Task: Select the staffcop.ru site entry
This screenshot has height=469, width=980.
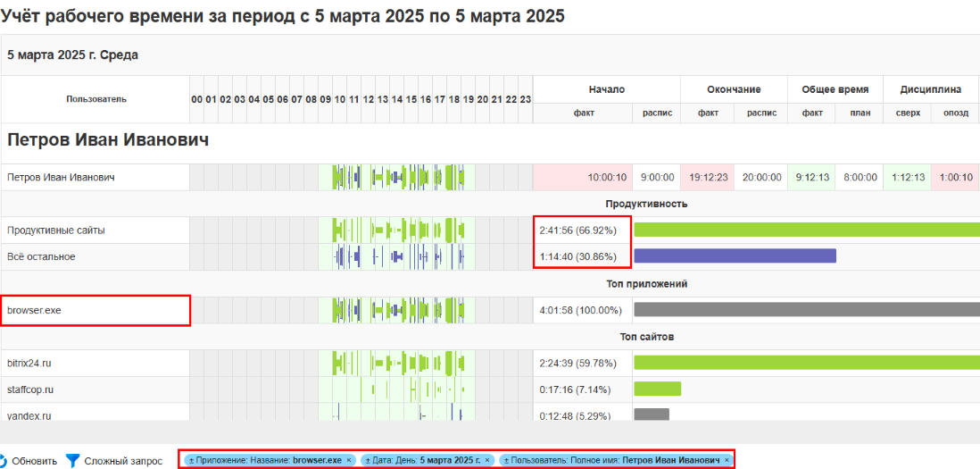Action: point(31,389)
